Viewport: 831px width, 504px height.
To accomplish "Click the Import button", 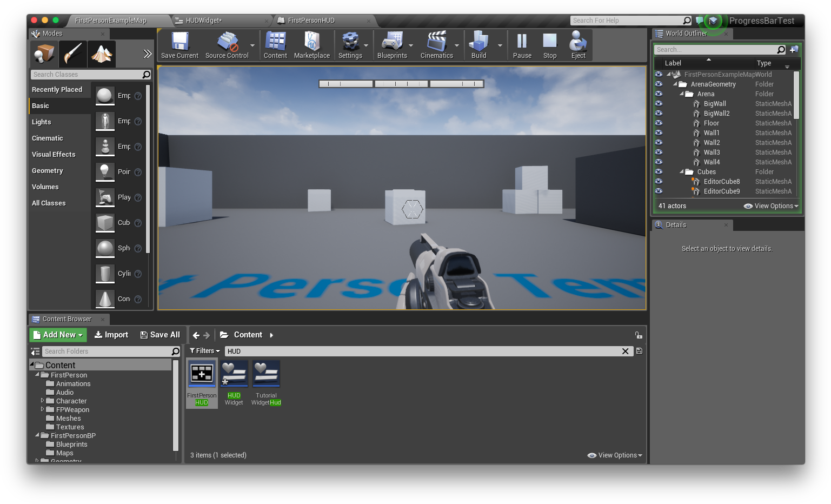I will pos(111,335).
